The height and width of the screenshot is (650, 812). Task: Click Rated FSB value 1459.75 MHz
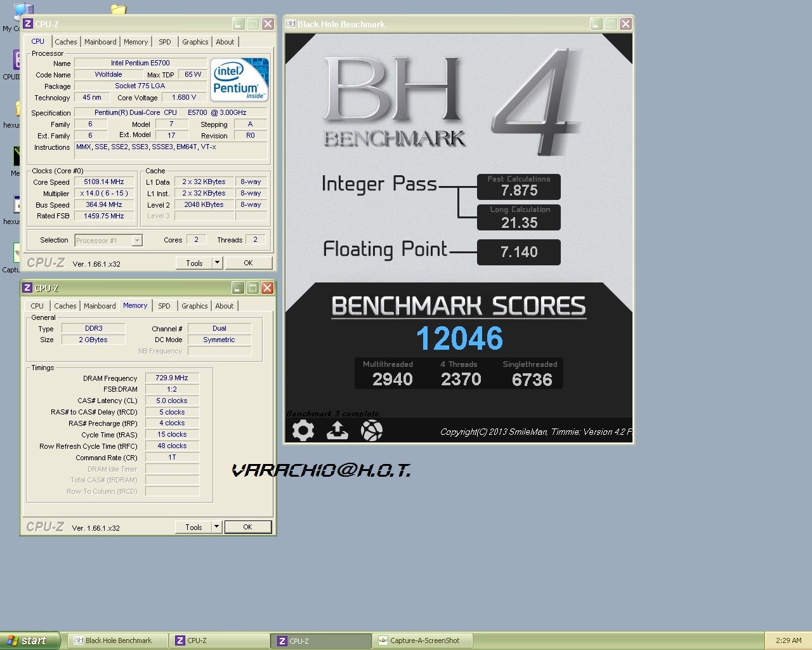pyautogui.click(x=104, y=216)
